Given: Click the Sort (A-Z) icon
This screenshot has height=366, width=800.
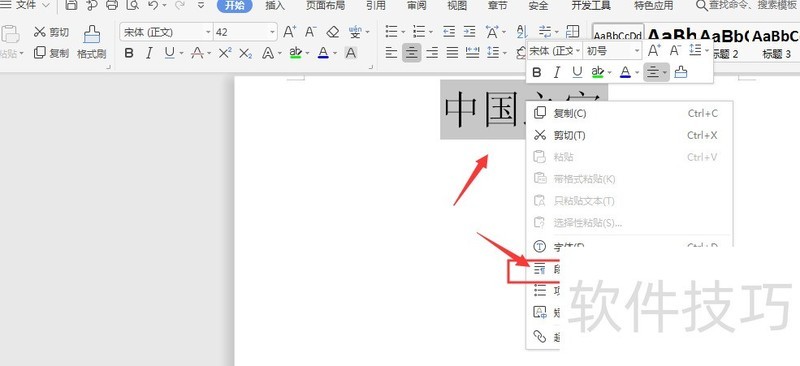Looking at the screenshot, I should [x=522, y=32].
